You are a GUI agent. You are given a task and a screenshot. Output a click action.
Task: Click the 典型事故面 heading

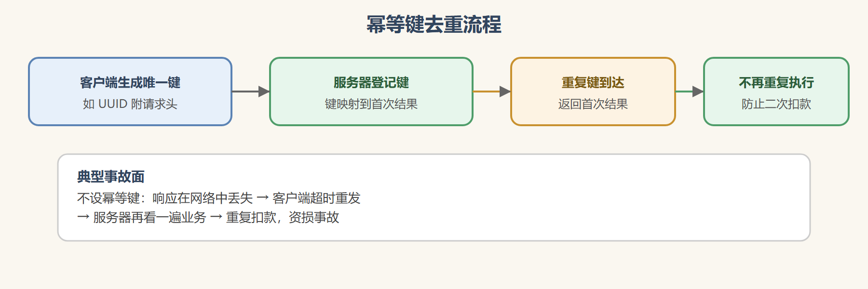(111, 177)
